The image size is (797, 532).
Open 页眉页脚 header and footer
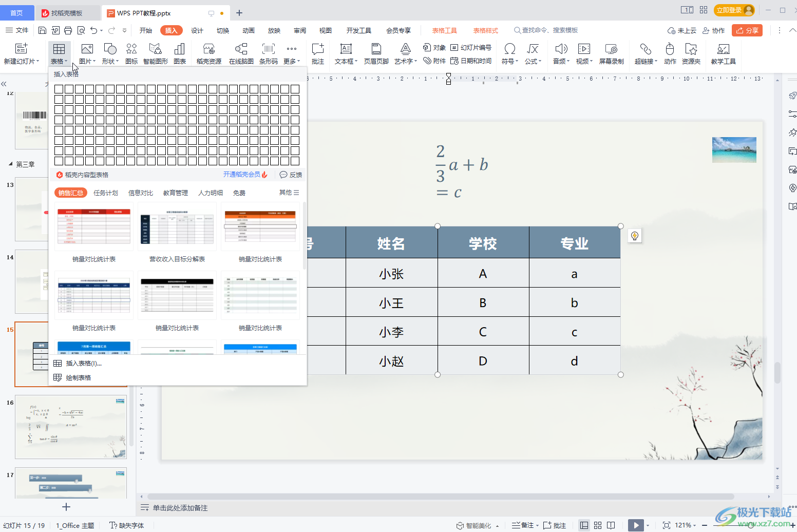point(376,53)
